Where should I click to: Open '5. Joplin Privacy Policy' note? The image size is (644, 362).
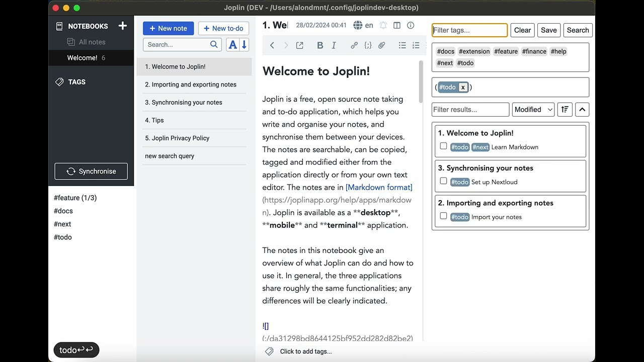pos(194,138)
